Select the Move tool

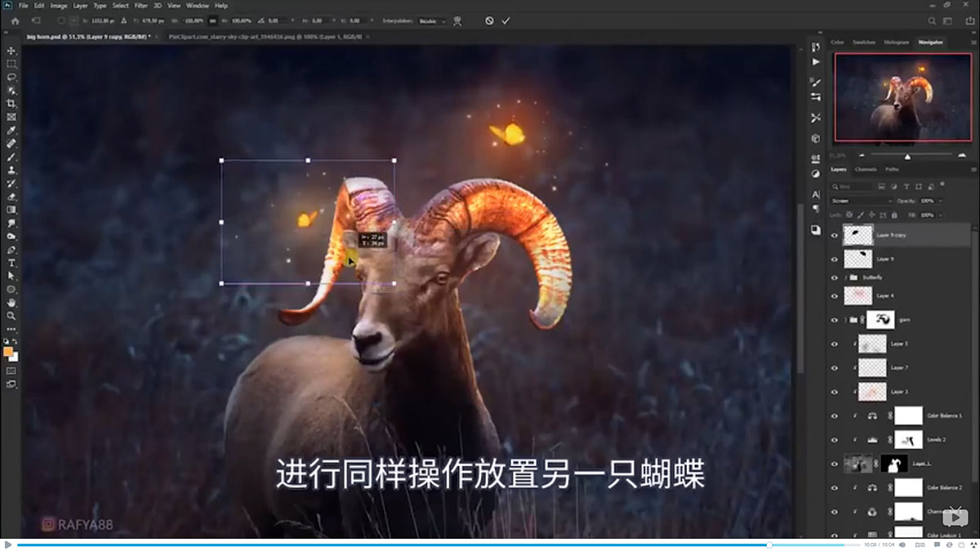pos(10,49)
